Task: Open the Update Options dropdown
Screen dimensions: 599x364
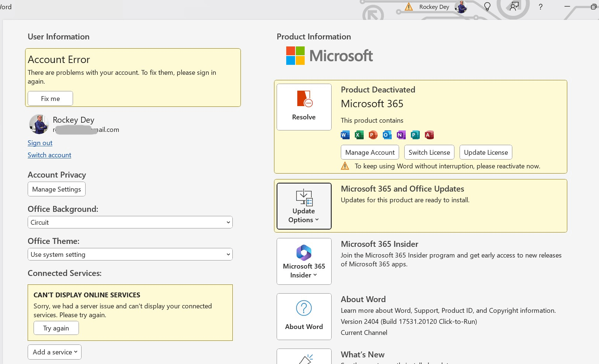Action: pyautogui.click(x=304, y=206)
